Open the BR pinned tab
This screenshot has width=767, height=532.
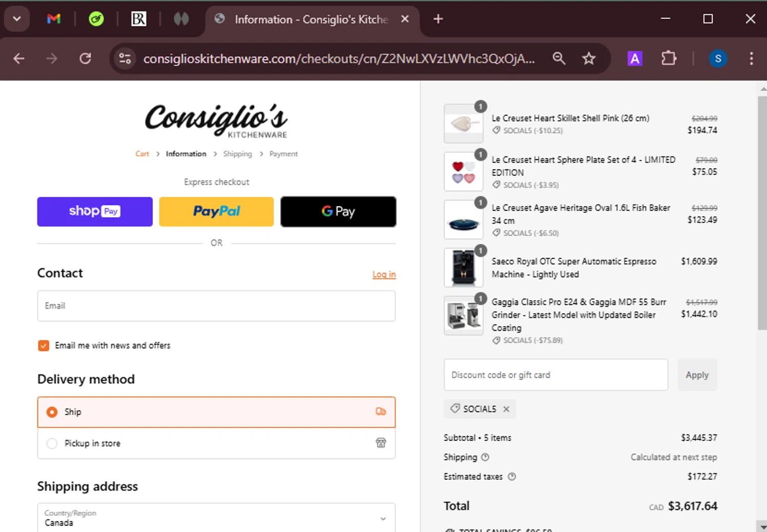pos(139,19)
